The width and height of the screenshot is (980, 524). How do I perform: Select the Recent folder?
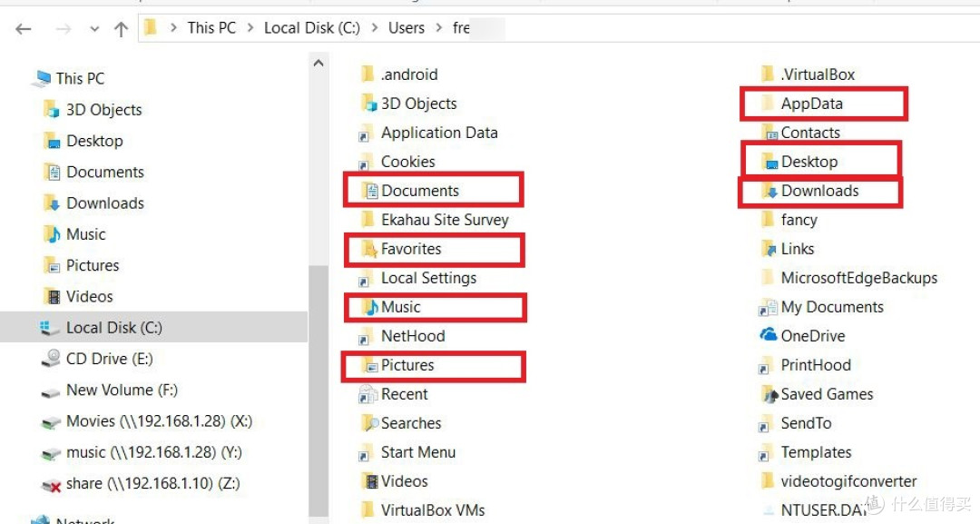tap(393, 394)
